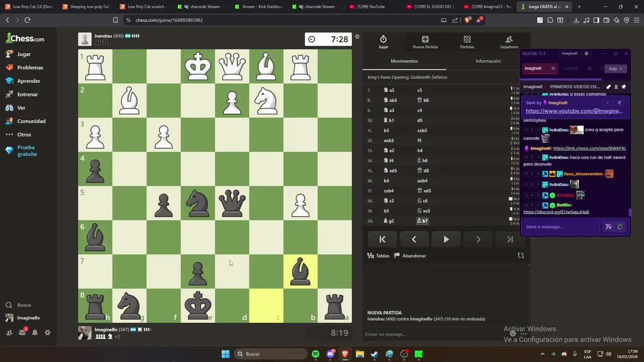
Task: Open Windows Start button in taskbar
Action: (225, 354)
